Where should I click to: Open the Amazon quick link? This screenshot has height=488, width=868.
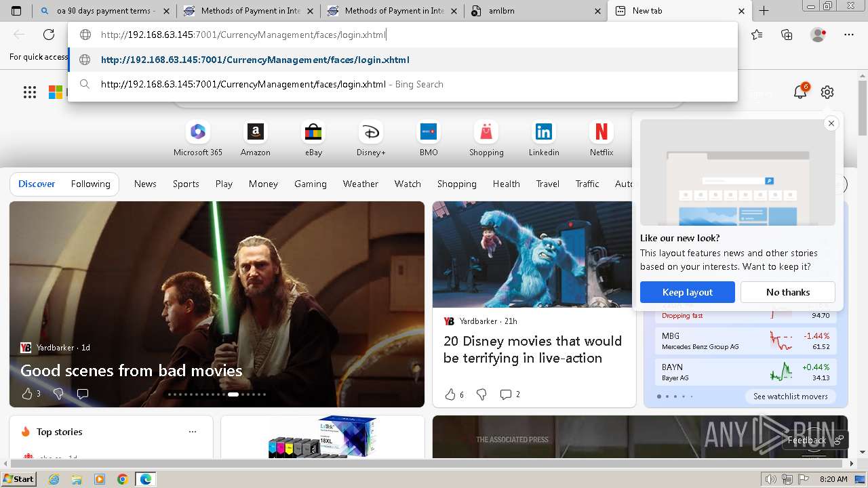[x=255, y=138]
